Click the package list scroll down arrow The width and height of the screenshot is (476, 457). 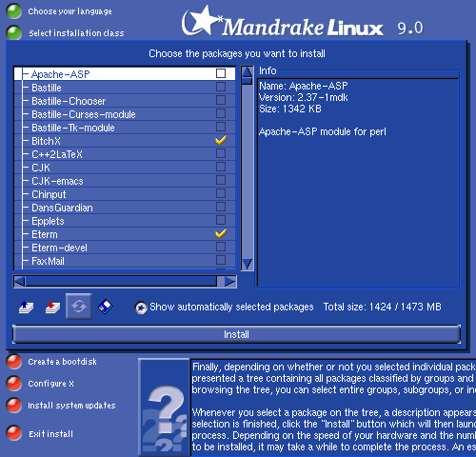click(248, 264)
